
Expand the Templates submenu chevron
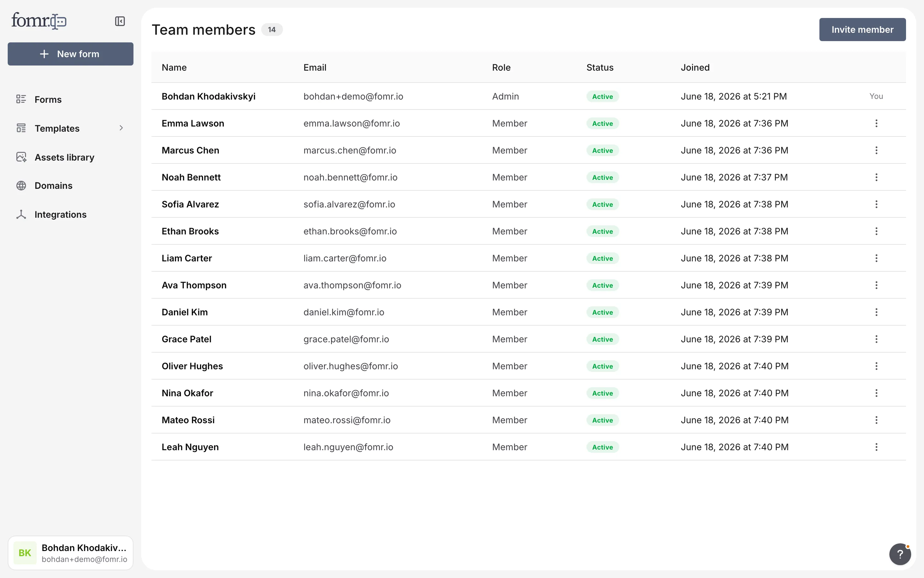121,128
